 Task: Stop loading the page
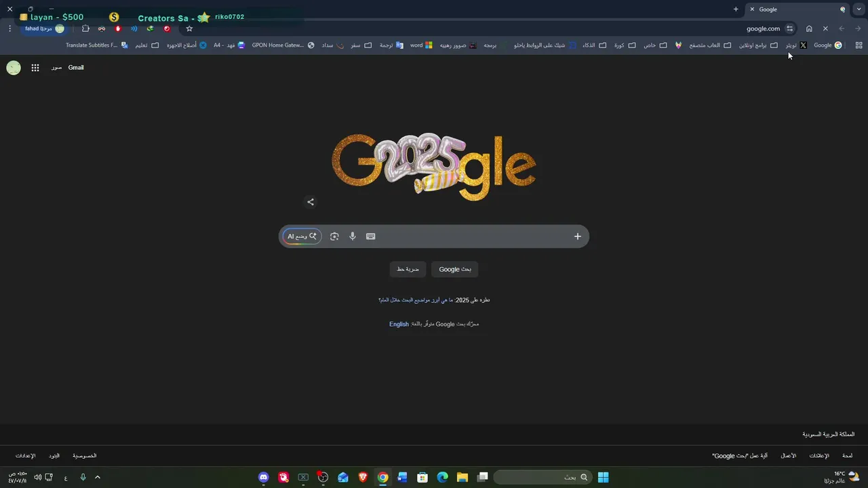pyautogui.click(x=825, y=28)
